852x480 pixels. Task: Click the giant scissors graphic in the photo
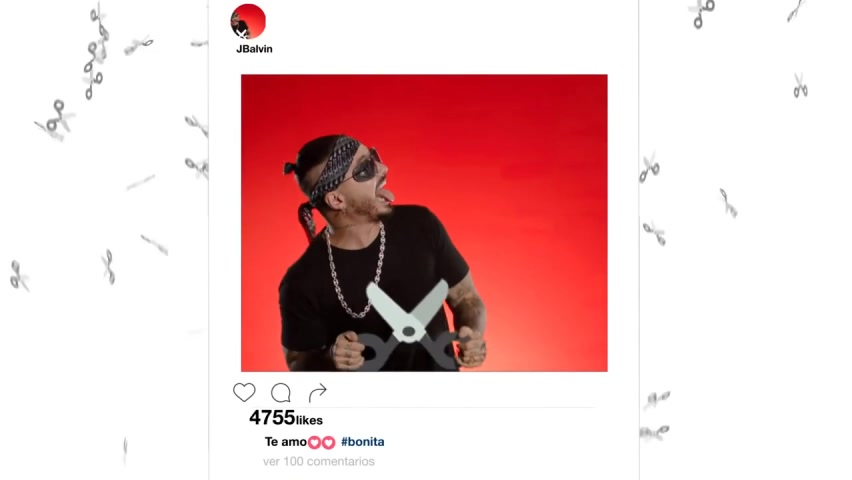pyautogui.click(x=408, y=326)
